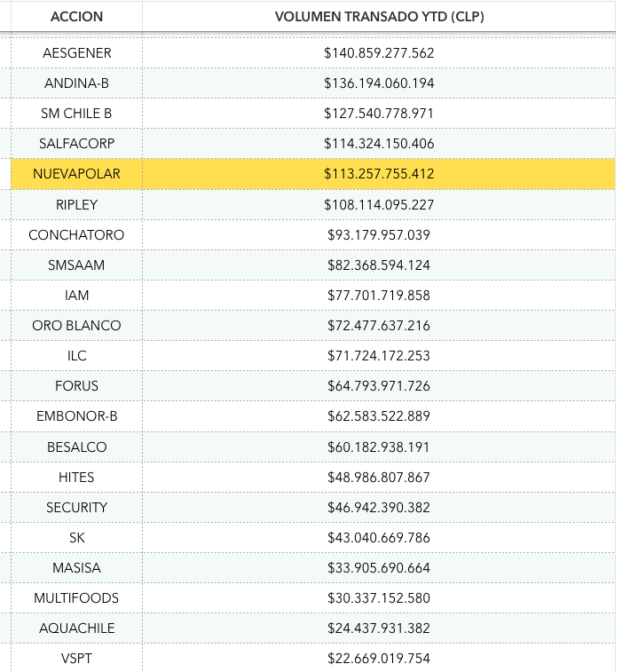Click the FORUS stock name
Viewport: 622px width, 672px height.
click(76, 386)
